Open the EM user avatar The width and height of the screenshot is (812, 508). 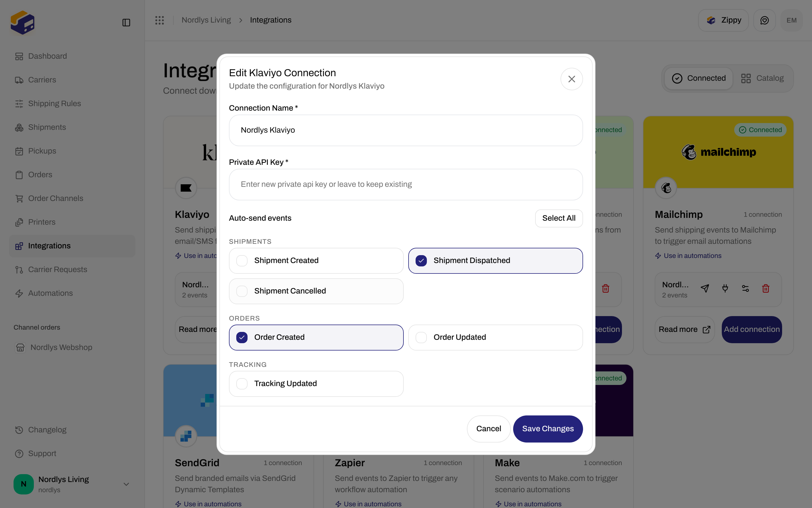(791, 20)
